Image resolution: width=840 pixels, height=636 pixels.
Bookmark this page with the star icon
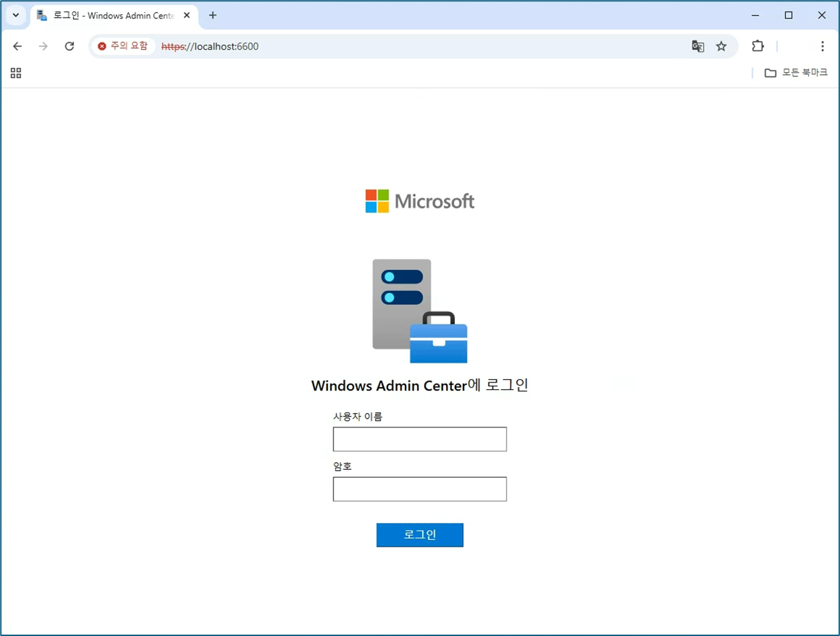coord(721,46)
